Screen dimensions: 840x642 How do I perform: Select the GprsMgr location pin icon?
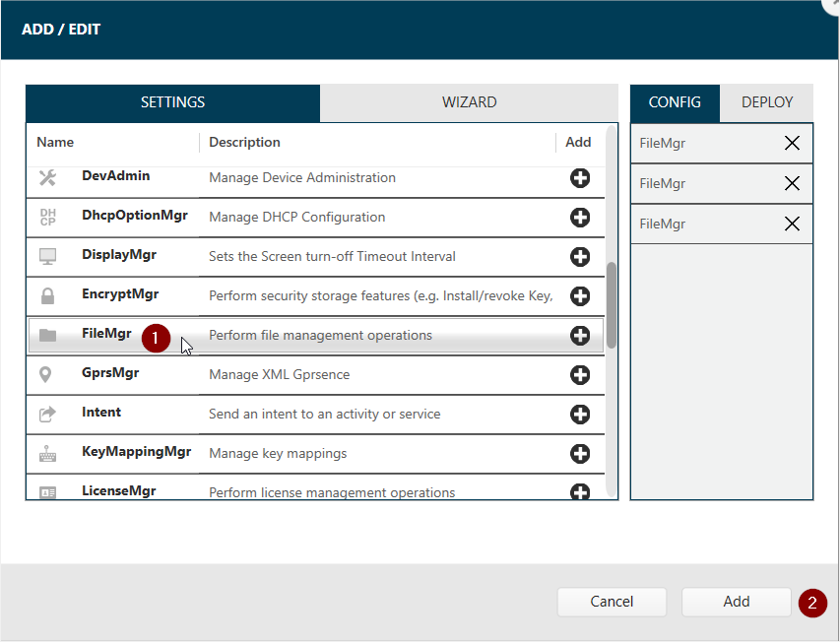pos(47,374)
